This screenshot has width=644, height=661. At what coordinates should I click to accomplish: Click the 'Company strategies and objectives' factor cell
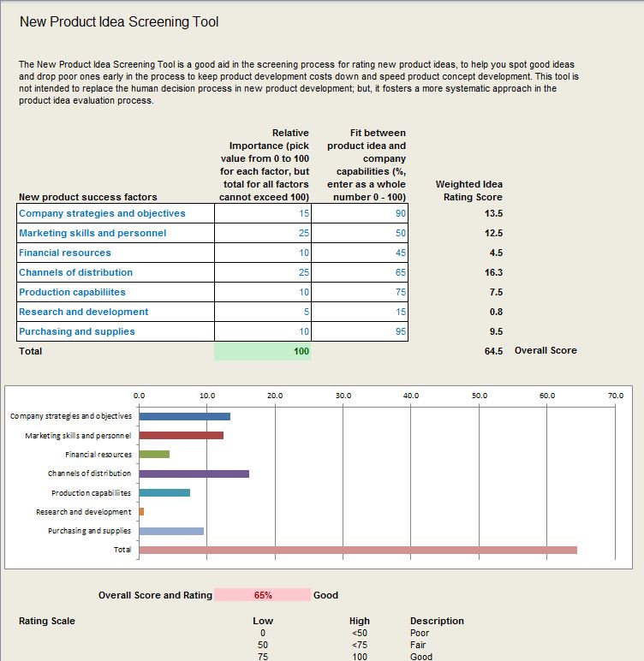(x=116, y=213)
